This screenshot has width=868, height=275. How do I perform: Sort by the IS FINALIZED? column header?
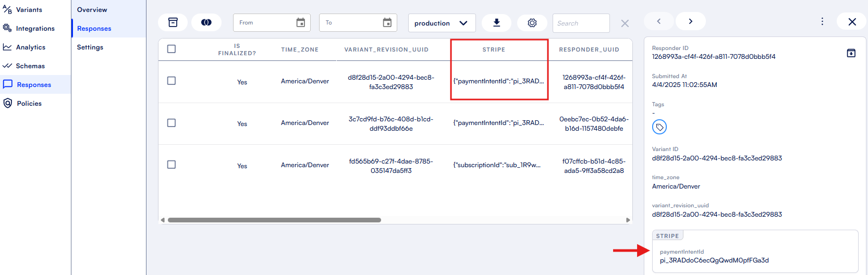tap(237, 49)
